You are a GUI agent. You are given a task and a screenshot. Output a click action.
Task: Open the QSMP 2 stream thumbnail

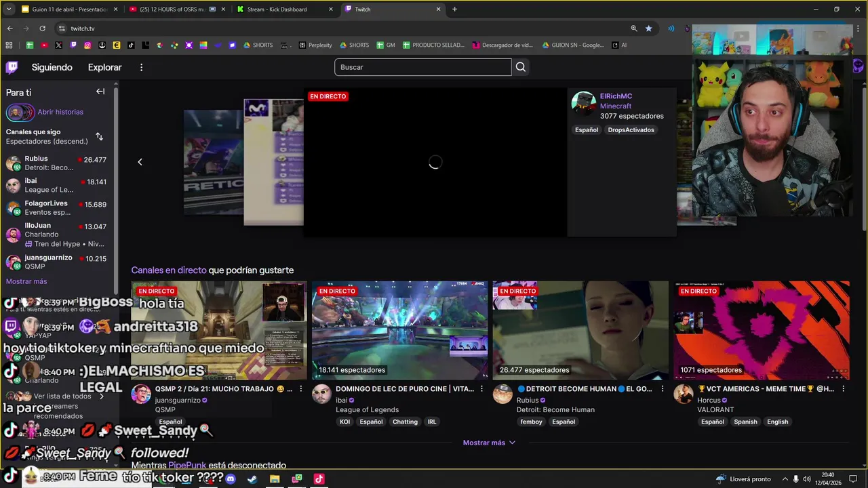pyautogui.click(x=219, y=331)
